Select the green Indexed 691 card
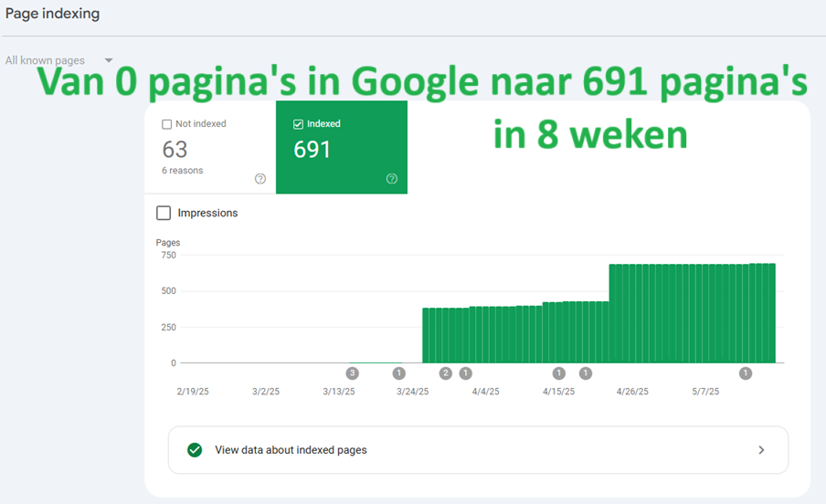 pos(342,148)
